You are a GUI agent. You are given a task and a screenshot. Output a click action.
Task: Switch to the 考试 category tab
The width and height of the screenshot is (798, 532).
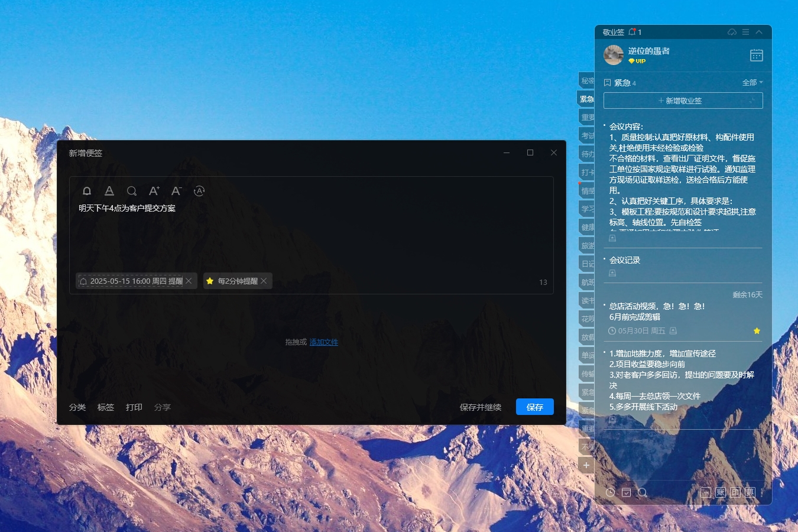pyautogui.click(x=586, y=135)
